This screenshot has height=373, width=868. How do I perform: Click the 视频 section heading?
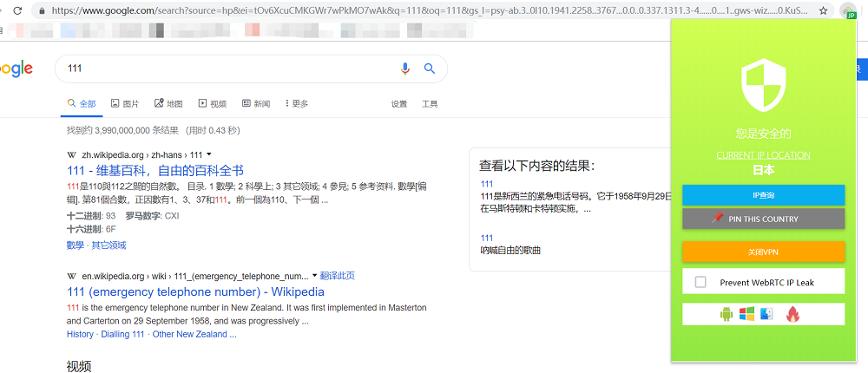79,366
